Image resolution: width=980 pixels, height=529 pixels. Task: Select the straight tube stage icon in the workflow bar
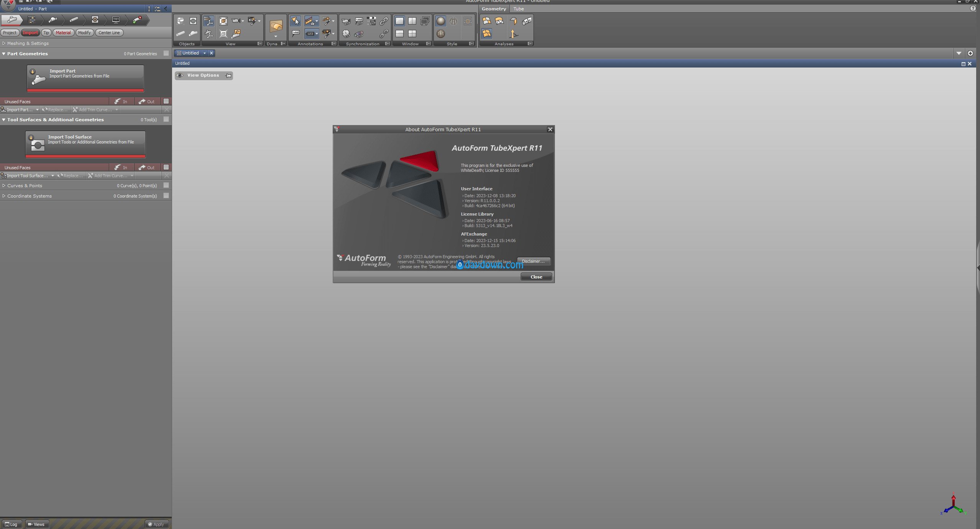coord(74,20)
